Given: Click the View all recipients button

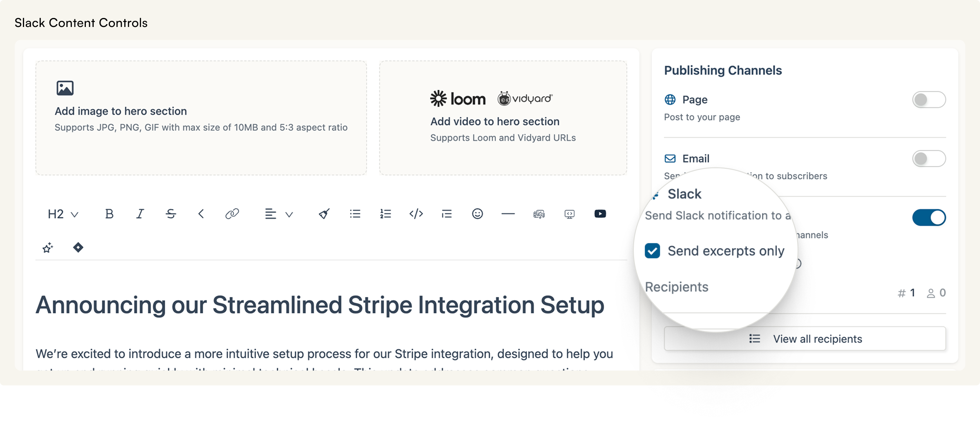Looking at the screenshot, I should point(804,339).
